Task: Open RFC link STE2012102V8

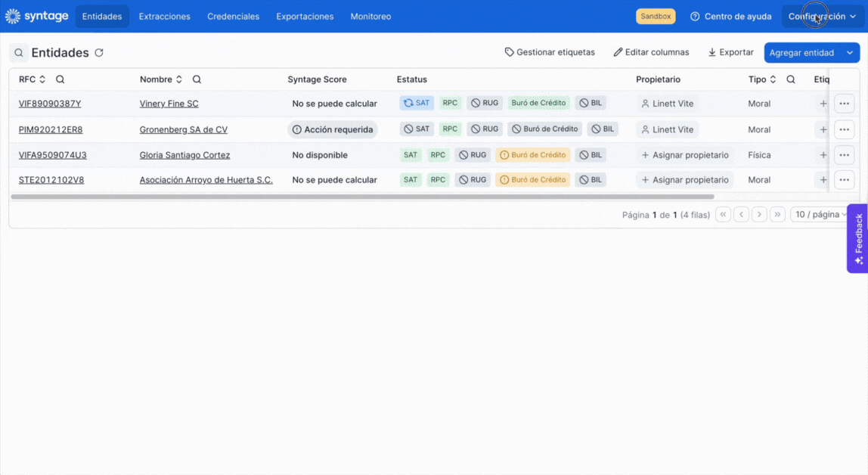Action: point(51,180)
